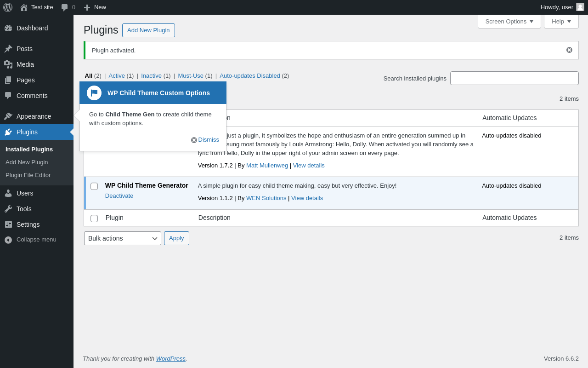Dismiss the Plugin activated notice
588x368 pixels.
point(569,50)
